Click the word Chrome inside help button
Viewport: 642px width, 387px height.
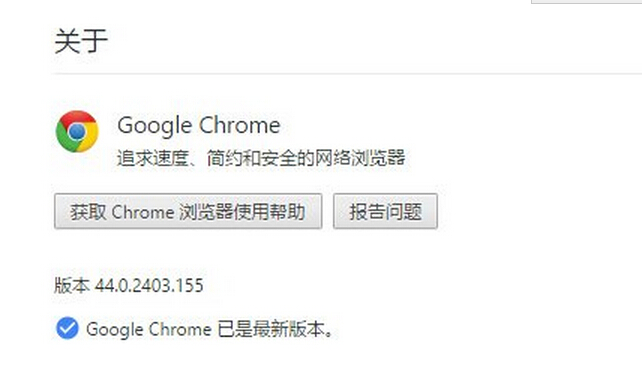[x=143, y=212]
